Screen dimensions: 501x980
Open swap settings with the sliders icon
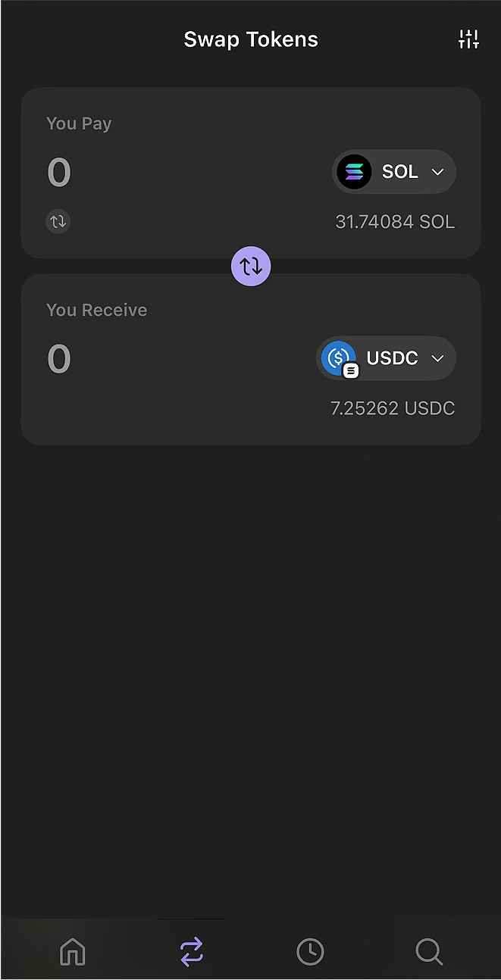tap(468, 38)
